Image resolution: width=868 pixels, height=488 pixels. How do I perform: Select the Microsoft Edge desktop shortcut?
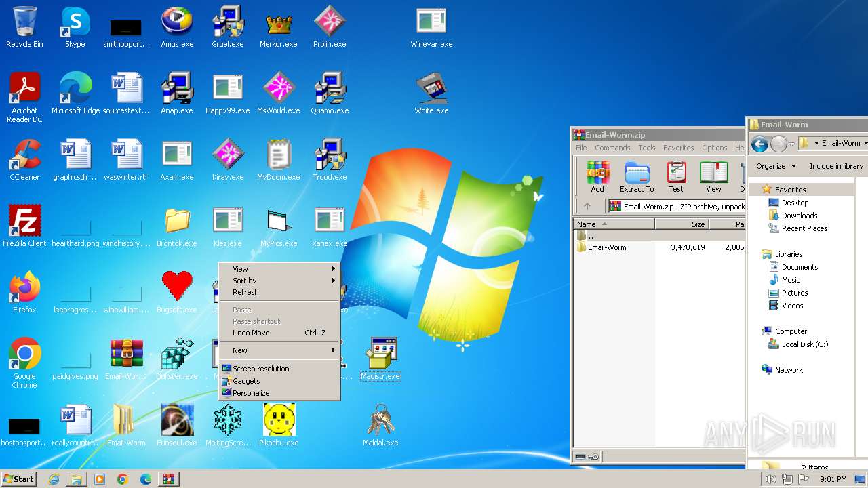pyautogui.click(x=75, y=94)
